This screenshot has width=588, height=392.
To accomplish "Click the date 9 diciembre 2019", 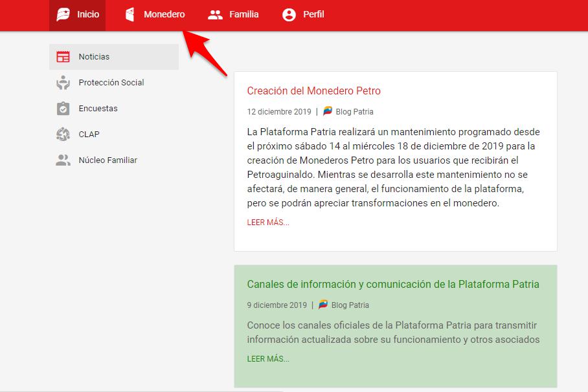I will click(277, 305).
